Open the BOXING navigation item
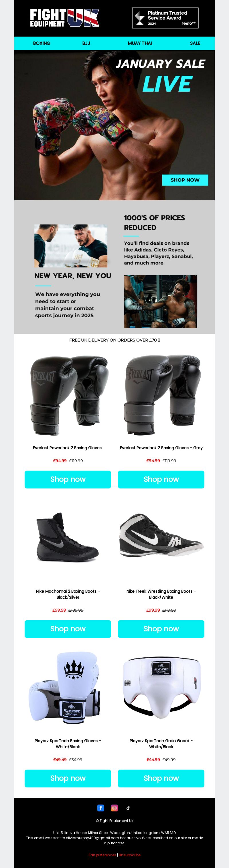 pos(42,43)
